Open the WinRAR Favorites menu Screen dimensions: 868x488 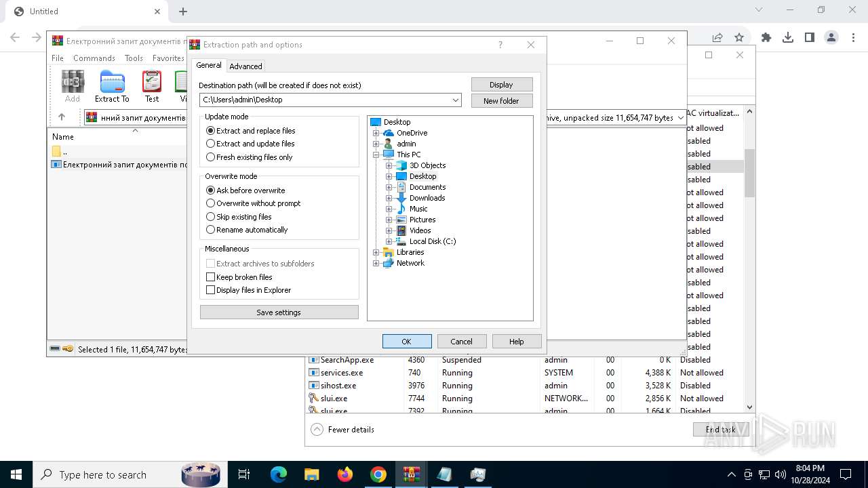click(168, 58)
